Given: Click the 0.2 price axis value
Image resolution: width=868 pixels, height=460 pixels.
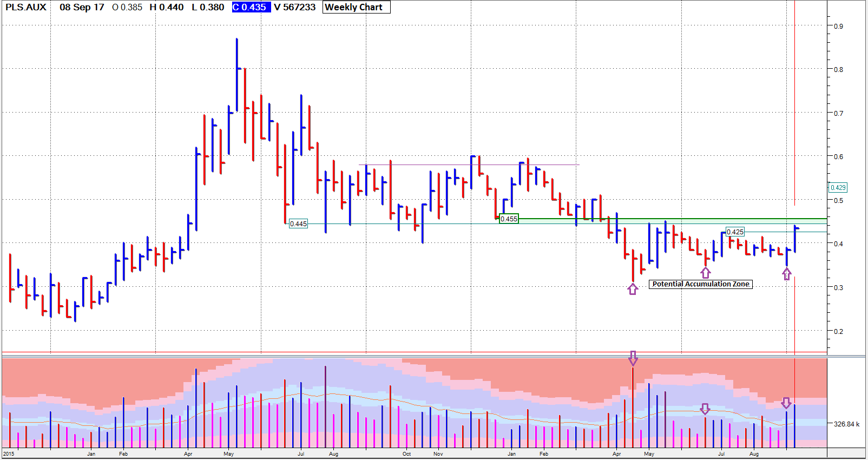Looking at the screenshot, I should coord(838,331).
